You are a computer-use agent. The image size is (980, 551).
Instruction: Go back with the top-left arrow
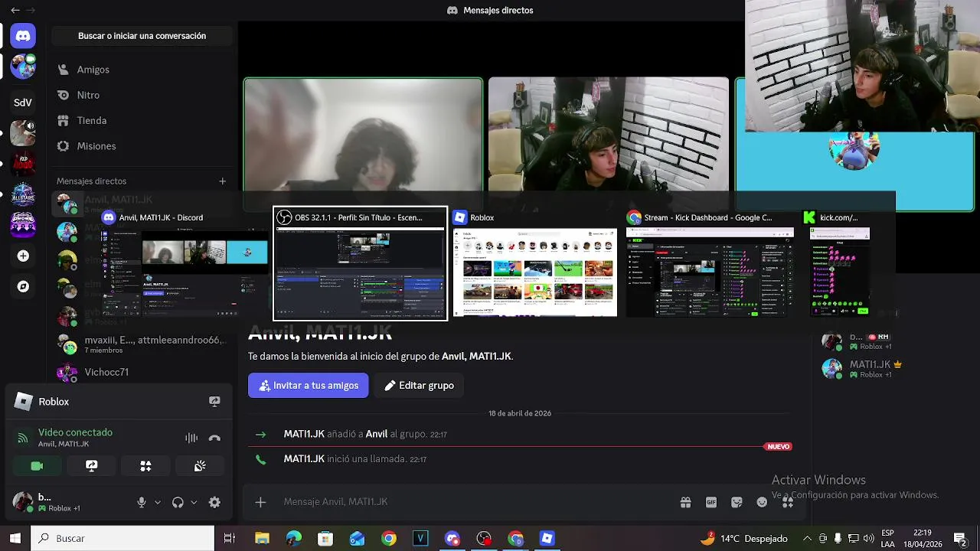click(15, 10)
